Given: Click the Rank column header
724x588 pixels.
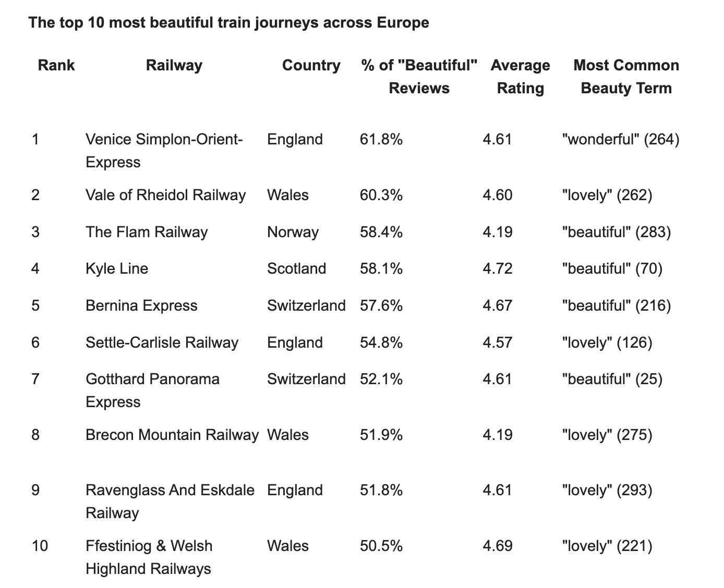Looking at the screenshot, I should pyautogui.click(x=56, y=66).
